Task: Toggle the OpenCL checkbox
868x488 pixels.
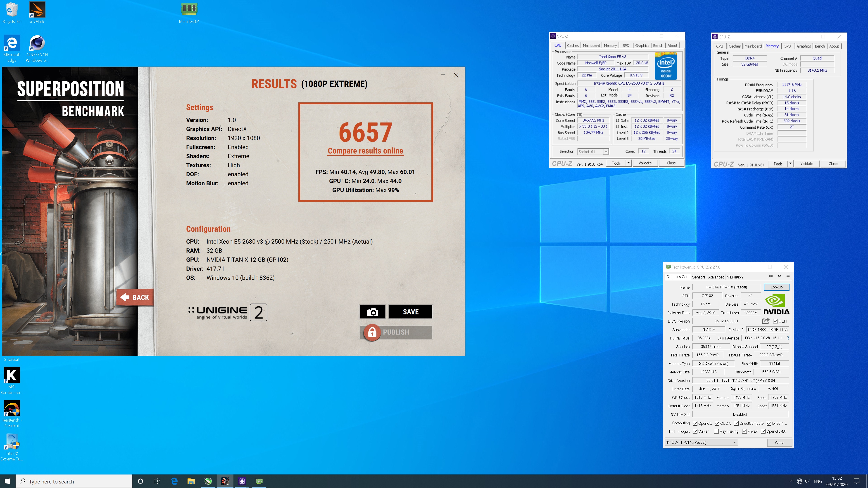Action: [695, 423]
